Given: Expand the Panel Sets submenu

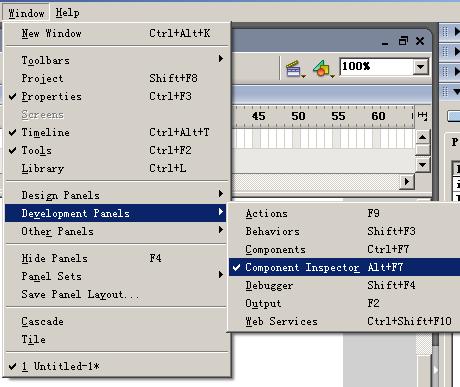Looking at the screenshot, I should coord(117,276).
